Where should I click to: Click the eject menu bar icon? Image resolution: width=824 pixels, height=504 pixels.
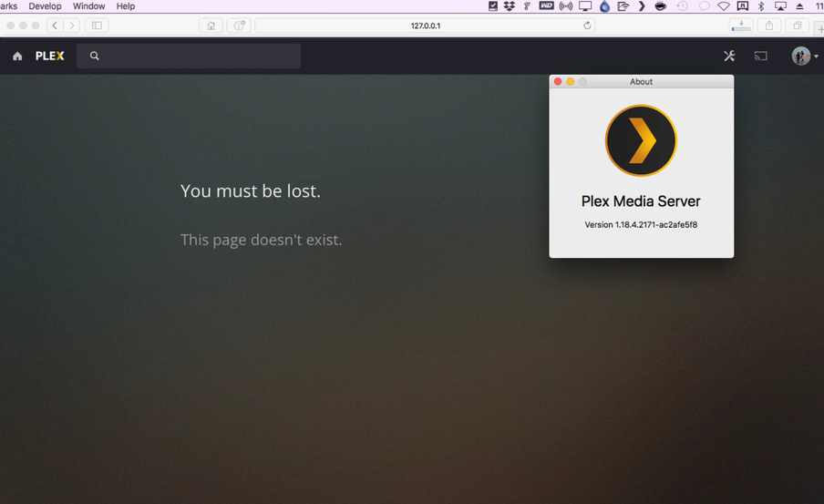tap(799, 6)
